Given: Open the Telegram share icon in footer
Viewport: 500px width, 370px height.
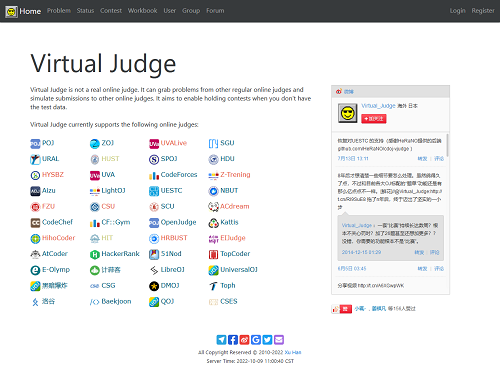Looking at the screenshot, I should coord(221,340).
